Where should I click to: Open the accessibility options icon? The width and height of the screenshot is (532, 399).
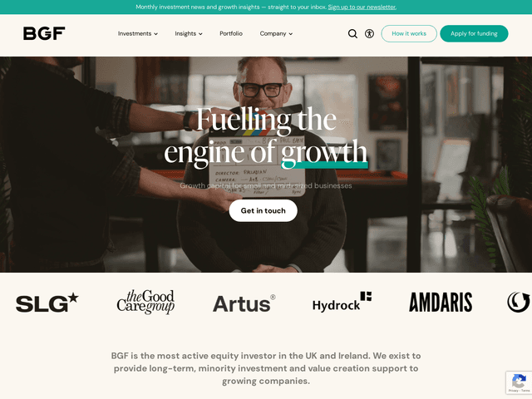point(369,33)
